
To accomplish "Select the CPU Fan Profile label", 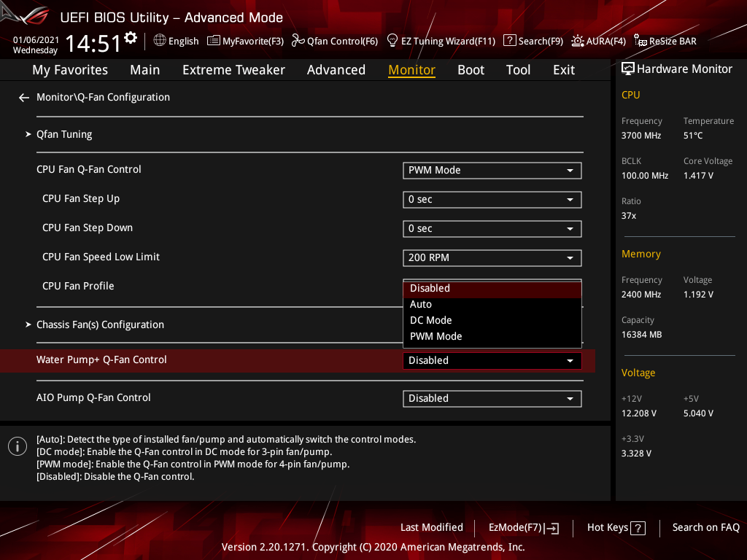I will click(78, 286).
